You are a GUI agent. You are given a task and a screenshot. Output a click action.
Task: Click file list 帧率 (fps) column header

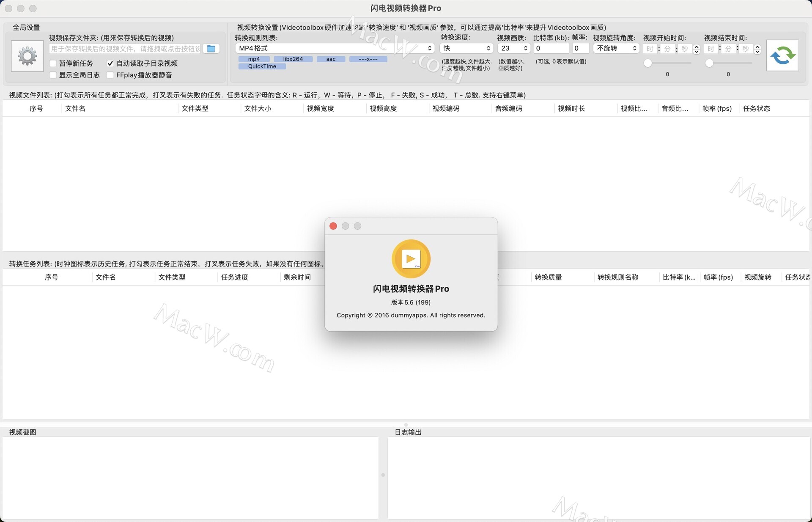click(x=719, y=109)
